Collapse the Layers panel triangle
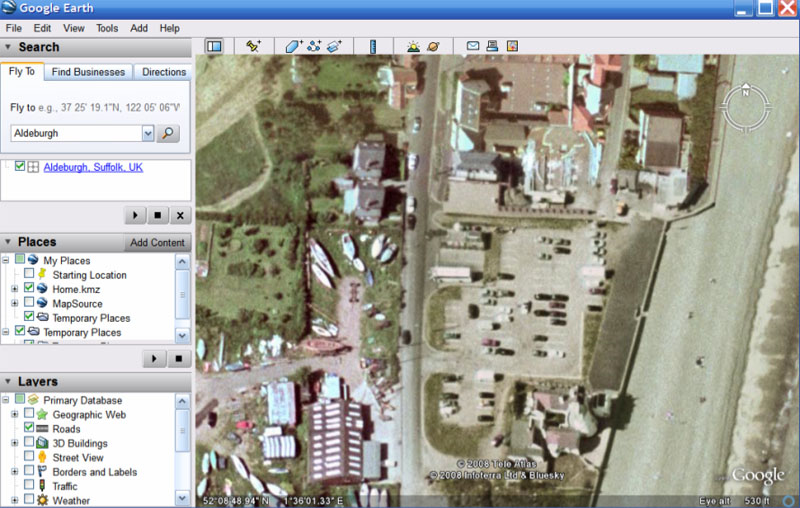The image size is (800, 508). click(x=8, y=382)
